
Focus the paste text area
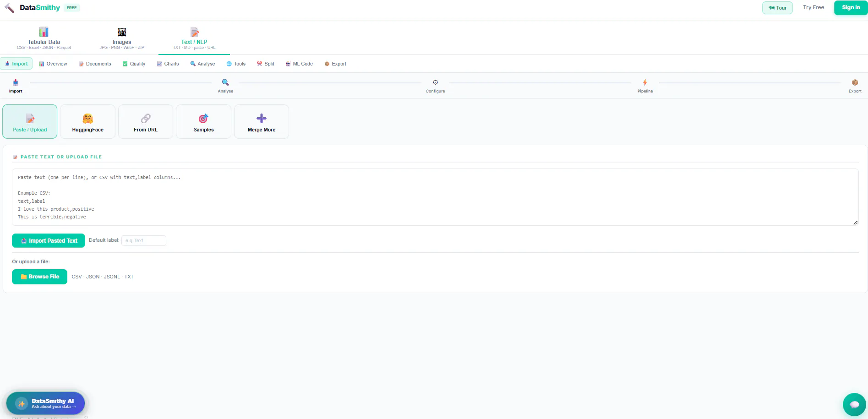(435, 197)
